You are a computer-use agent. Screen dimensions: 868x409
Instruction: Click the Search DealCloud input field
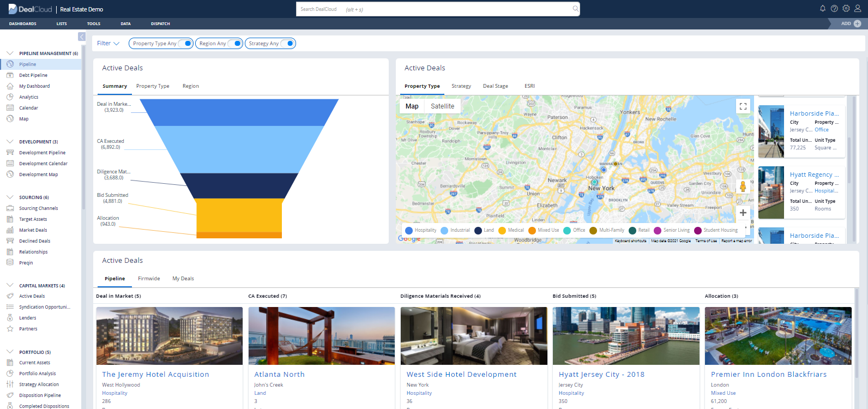pos(438,9)
